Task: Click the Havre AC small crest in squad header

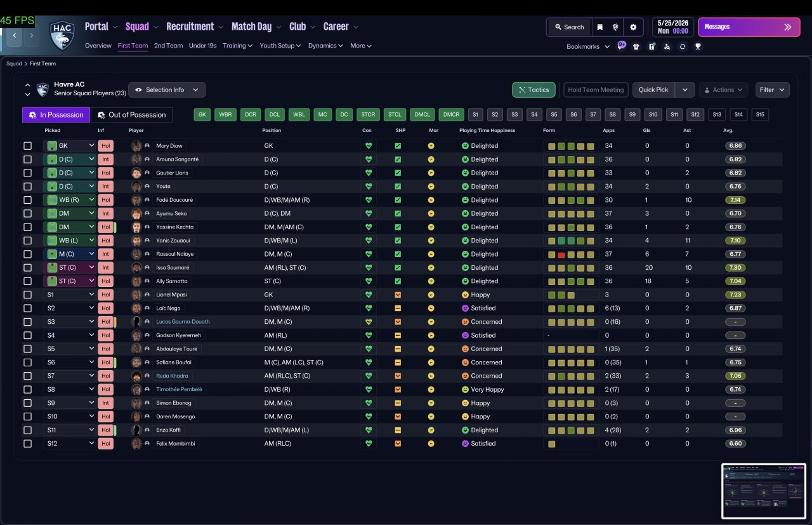Action: click(x=43, y=90)
